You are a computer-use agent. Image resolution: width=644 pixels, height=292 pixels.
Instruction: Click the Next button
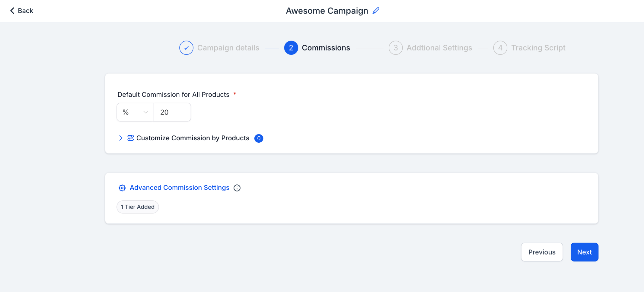pos(584,252)
